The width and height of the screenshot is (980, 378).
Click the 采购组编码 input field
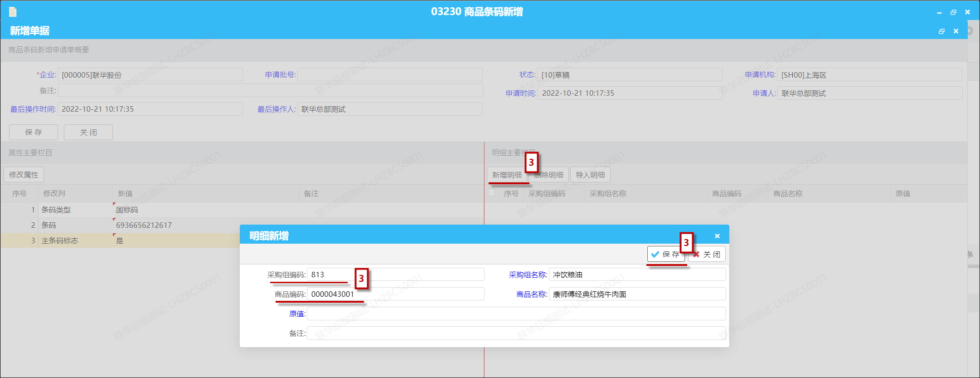(395, 275)
